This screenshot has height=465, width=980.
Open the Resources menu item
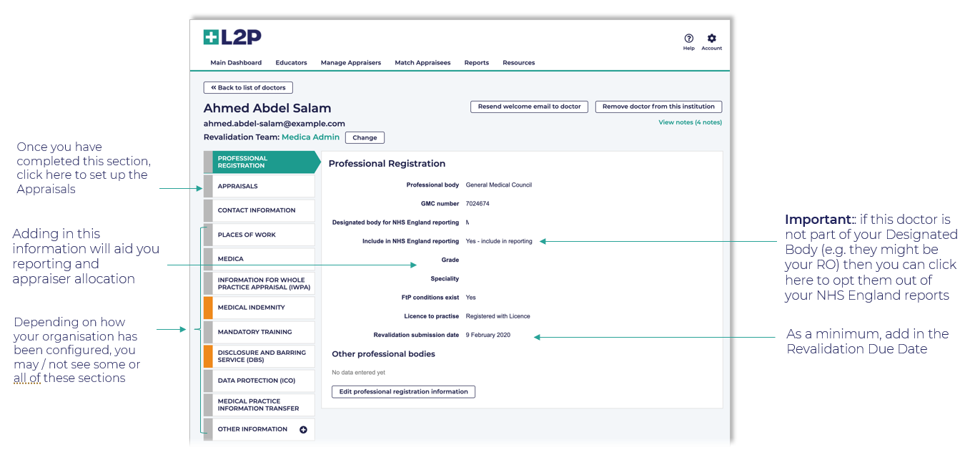518,63
